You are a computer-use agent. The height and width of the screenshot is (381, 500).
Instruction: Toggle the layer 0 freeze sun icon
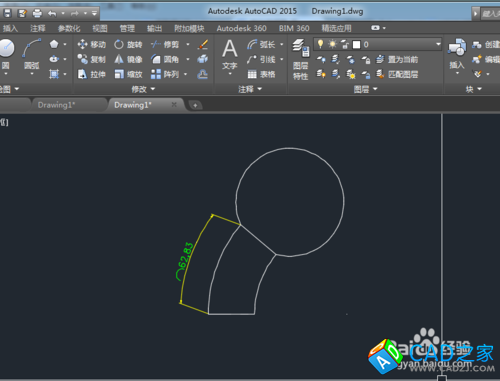[332, 44]
